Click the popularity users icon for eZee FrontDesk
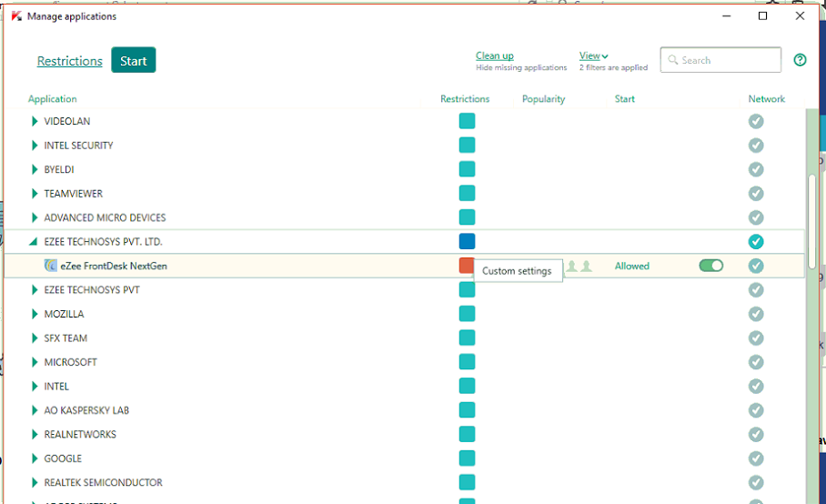Screen dimensions: 826x504 (579, 267)
